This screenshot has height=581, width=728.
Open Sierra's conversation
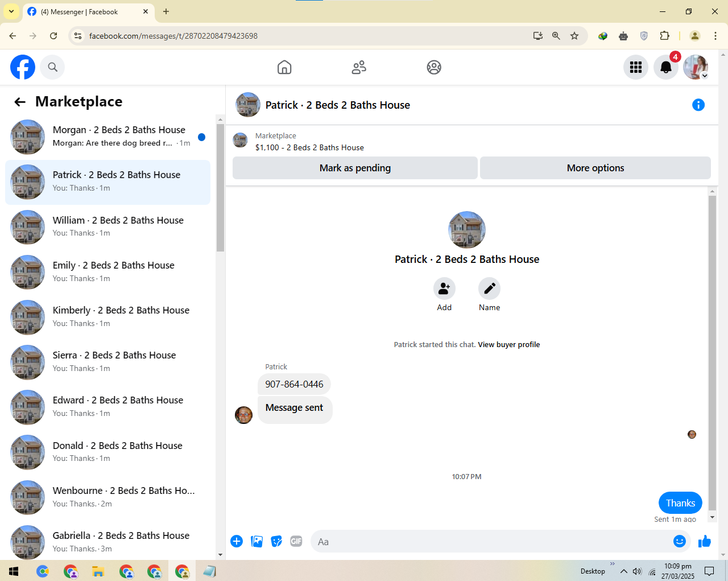[108, 362]
